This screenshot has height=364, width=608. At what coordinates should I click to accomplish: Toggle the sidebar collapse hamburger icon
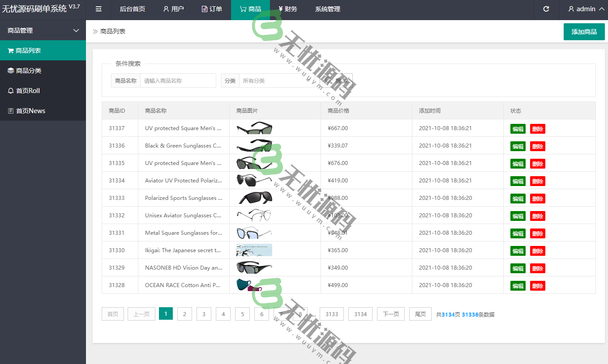[98, 9]
